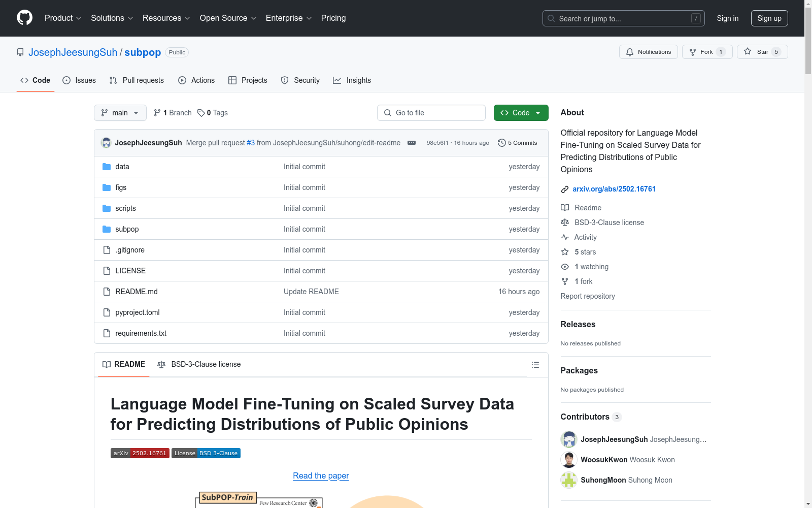Screen dimensions: 812x508
Task: Click the tags icon
Action: click(201, 113)
